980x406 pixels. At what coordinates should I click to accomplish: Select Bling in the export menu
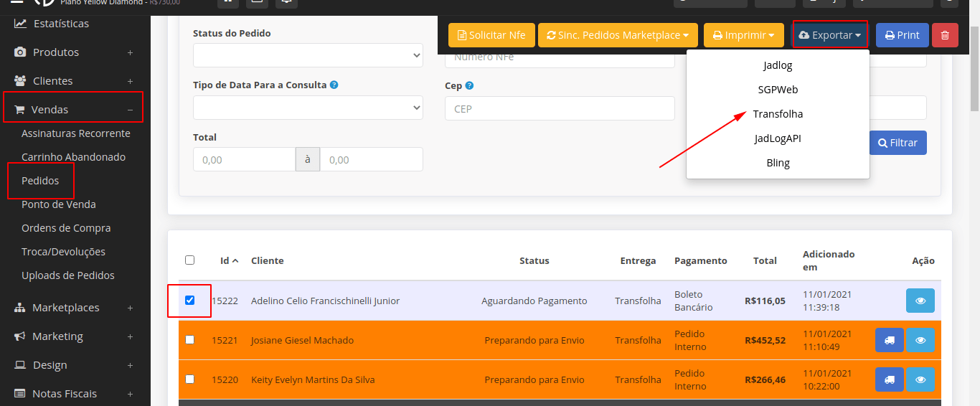click(778, 163)
